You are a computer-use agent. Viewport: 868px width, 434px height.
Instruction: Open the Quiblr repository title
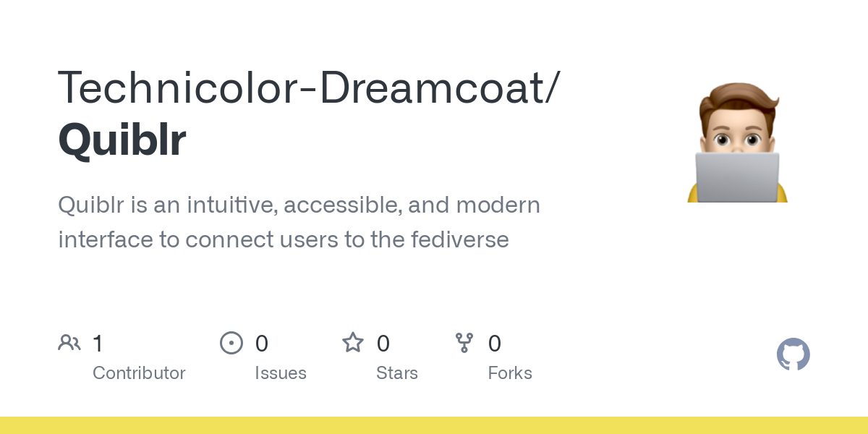122,140
